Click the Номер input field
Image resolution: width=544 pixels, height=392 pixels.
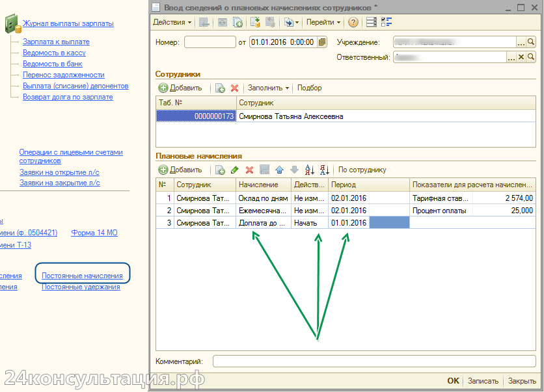[210, 42]
